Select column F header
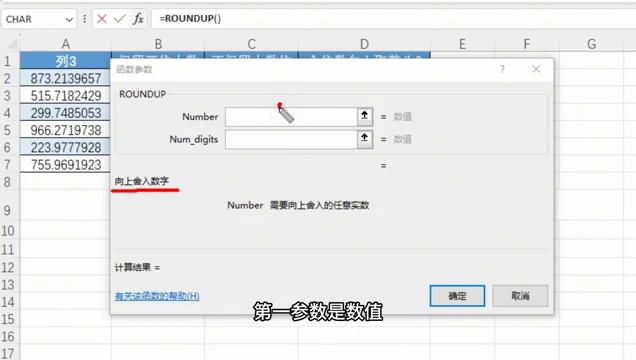636x360 pixels. tap(526, 44)
